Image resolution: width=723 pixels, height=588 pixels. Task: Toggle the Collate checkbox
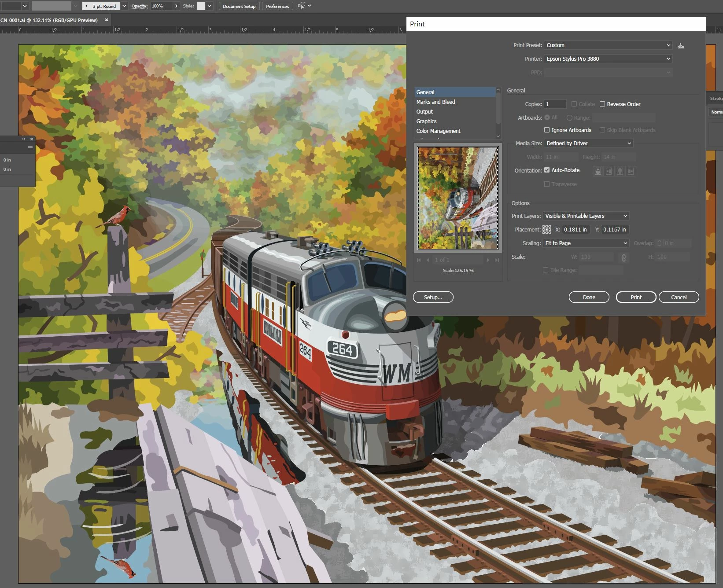[x=574, y=104]
